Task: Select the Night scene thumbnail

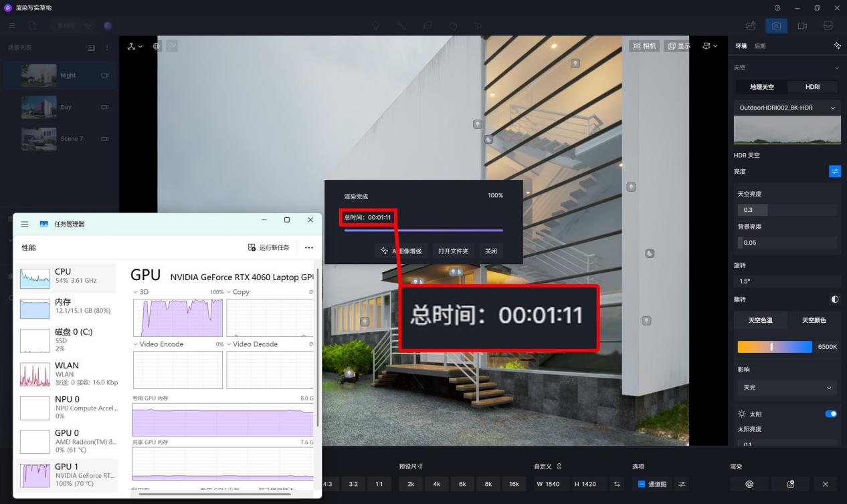Action: pos(39,75)
